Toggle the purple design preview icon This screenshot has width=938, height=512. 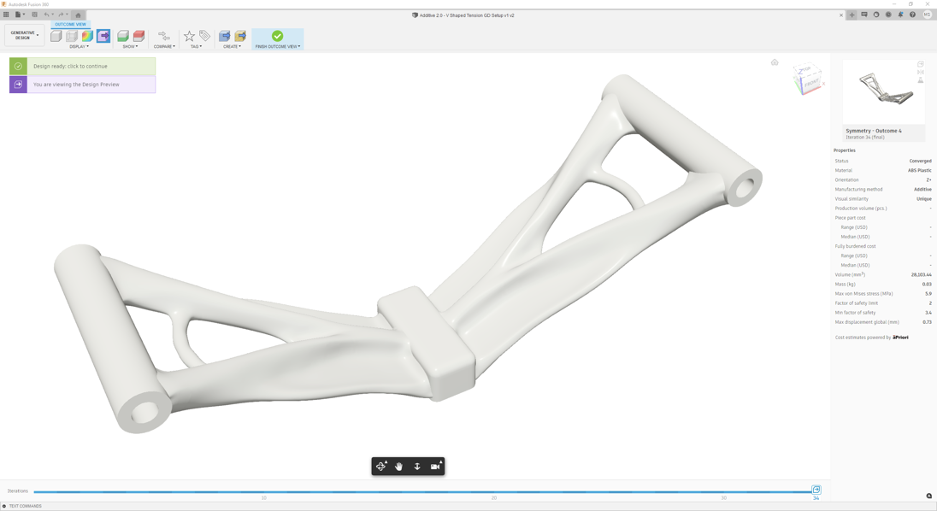point(103,36)
